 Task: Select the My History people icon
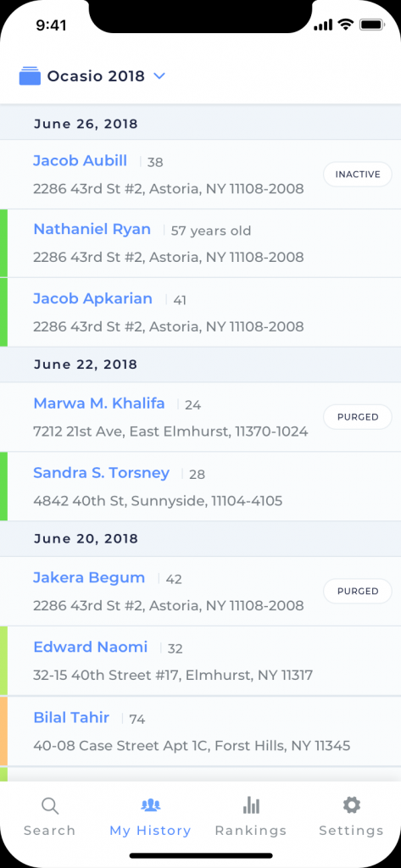(x=151, y=805)
